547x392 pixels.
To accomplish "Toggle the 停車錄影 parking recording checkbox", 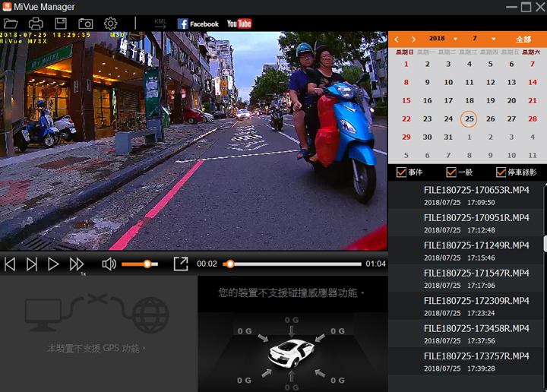I will click(x=501, y=172).
